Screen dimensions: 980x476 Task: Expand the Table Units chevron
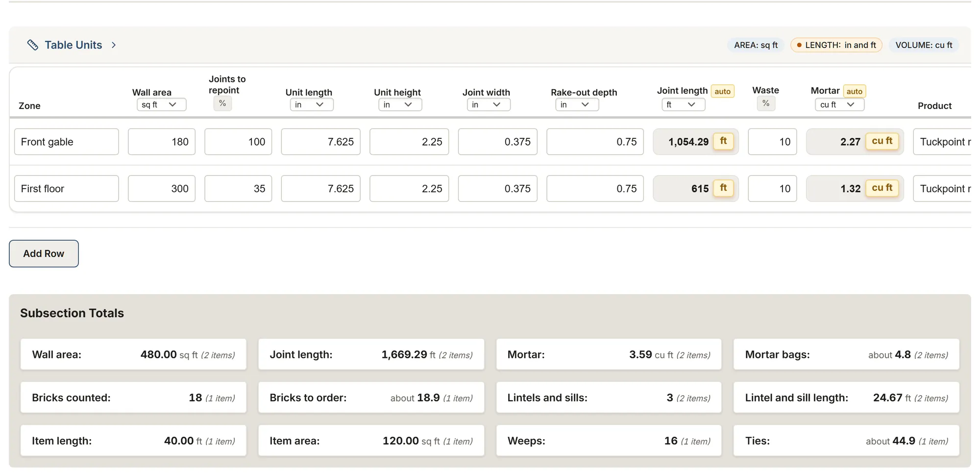pyautogui.click(x=114, y=45)
